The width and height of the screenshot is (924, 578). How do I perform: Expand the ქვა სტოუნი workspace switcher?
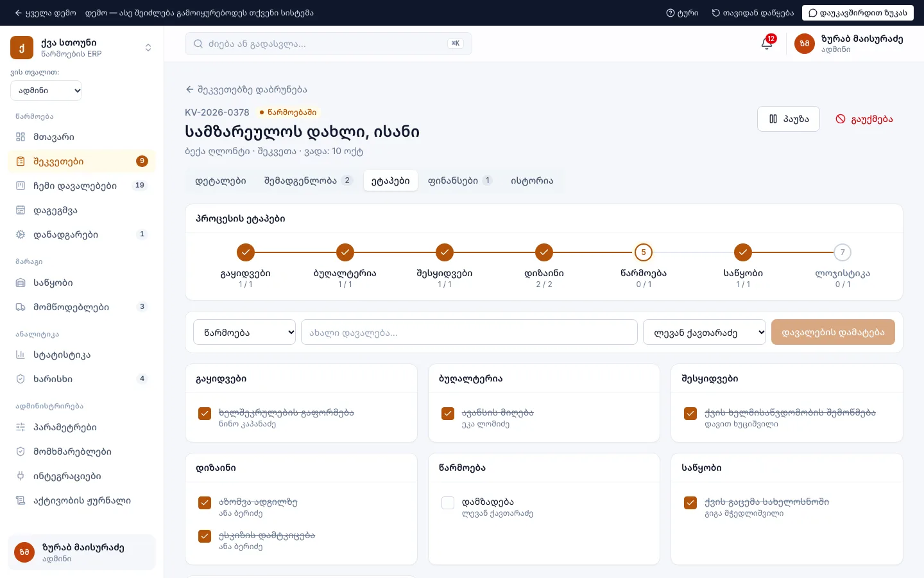[81, 48]
